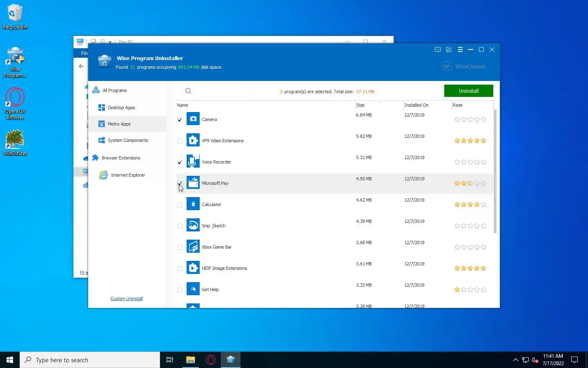Open the Custom Uninstall link
This screenshot has height=368, width=588.
point(127,298)
